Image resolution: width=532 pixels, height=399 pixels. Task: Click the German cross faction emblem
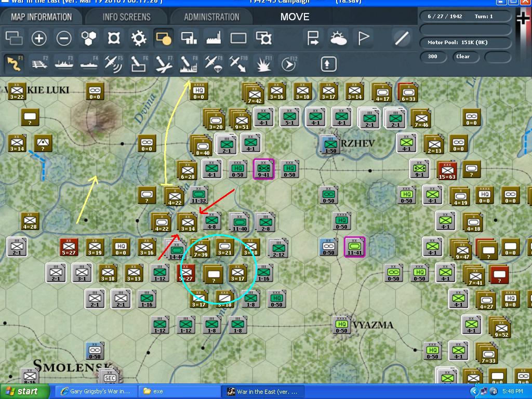(x=524, y=18)
